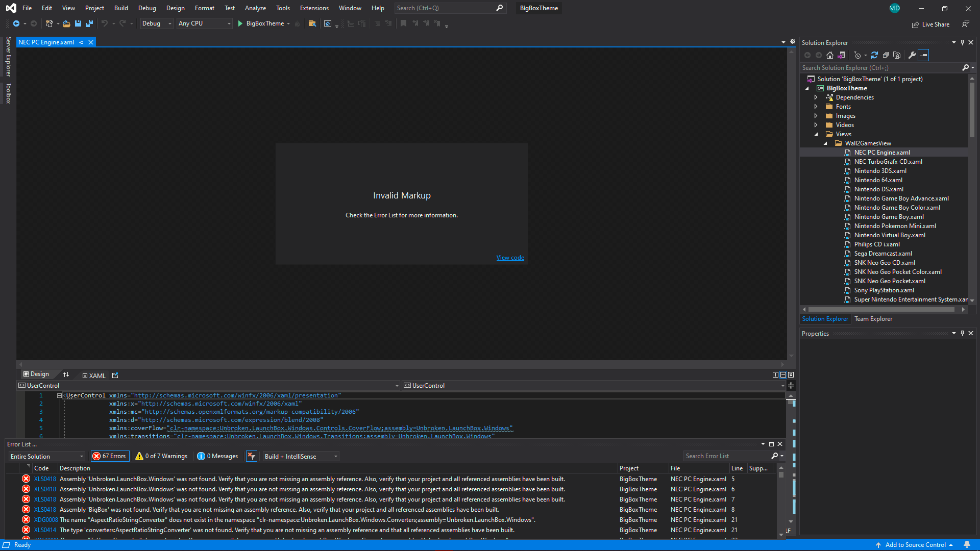Toggle the Warnings filter button
This screenshot has height=551, width=980.
tap(162, 456)
